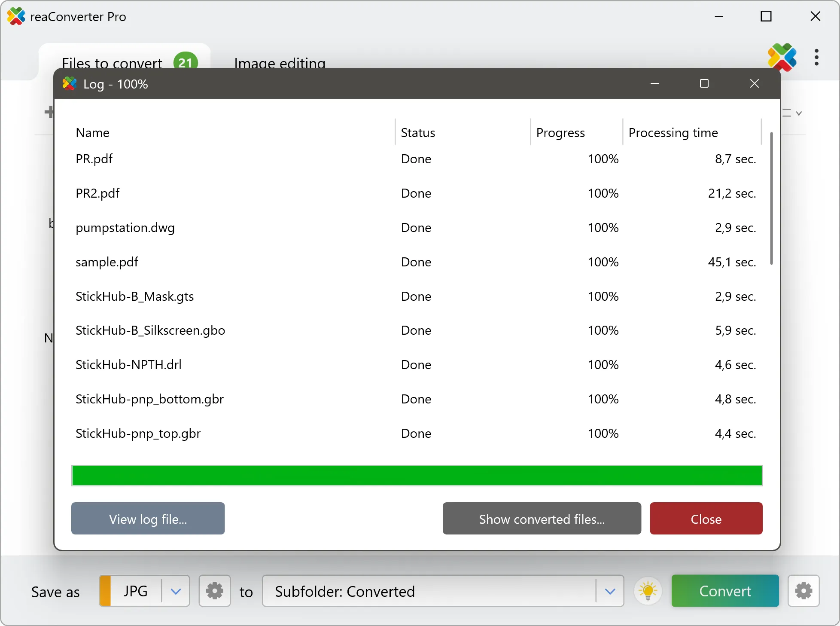
Task: Click the reaConverter logo at top right
Action: [782, 57]
